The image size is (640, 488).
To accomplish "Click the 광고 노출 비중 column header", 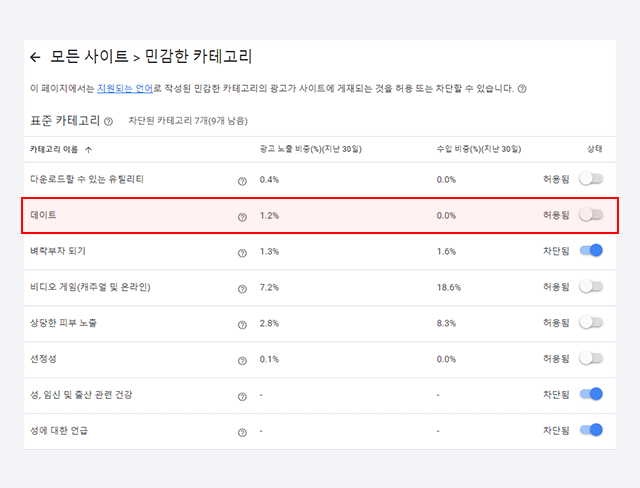I will [311, 149].
